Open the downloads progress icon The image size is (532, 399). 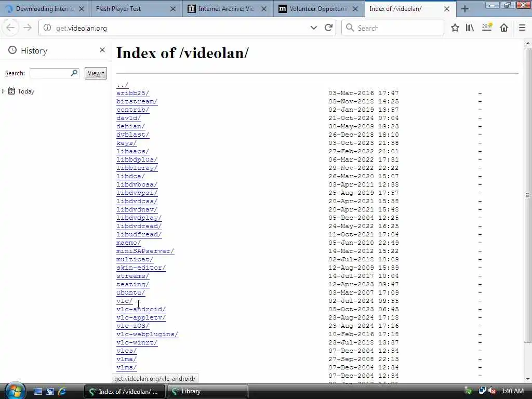(487, 27)
